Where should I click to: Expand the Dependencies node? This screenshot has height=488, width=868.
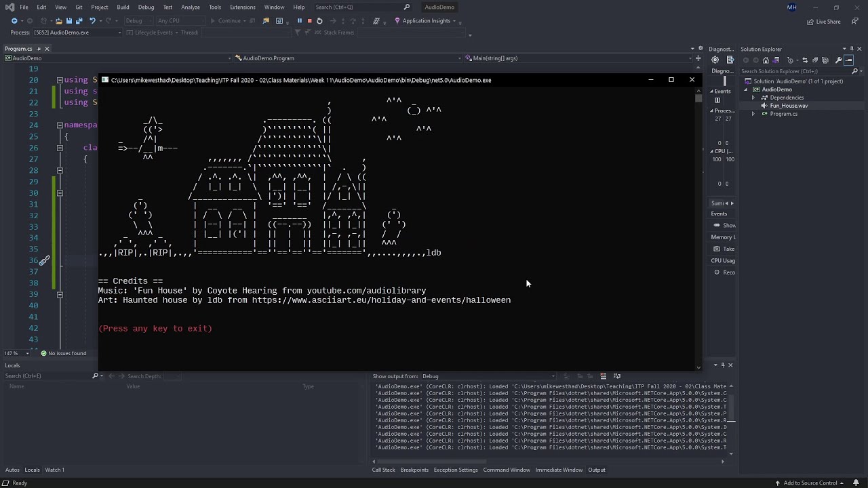pos(753,98)
